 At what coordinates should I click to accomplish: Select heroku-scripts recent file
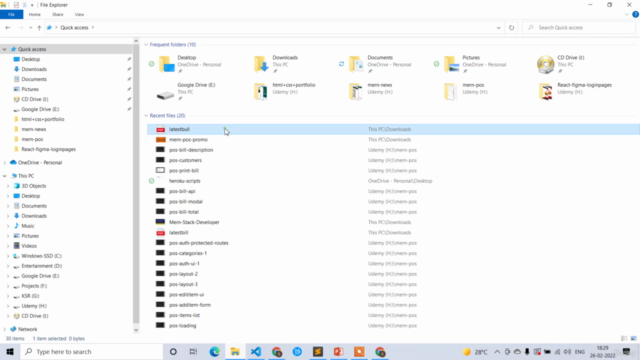pyautogui.click(x=184, y=181)
